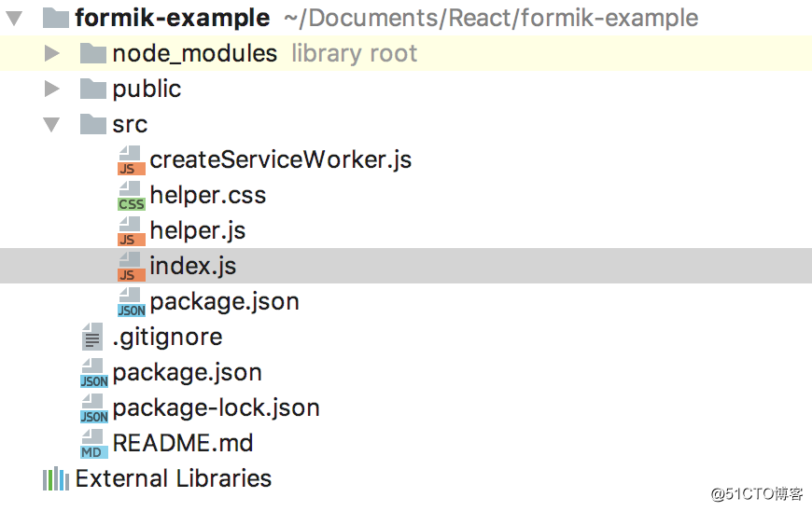Select createServiceWorker.js file name
This screenshot has width=812, height=511.
pos(281,159)
